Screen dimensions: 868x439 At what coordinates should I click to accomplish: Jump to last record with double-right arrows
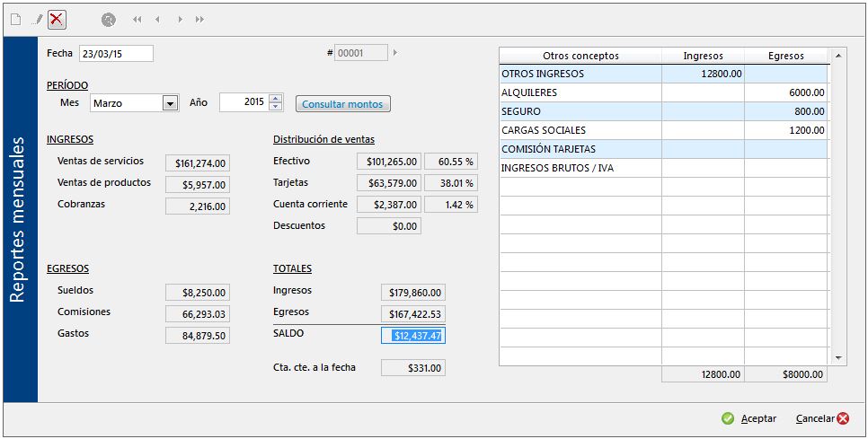point(199,19)
